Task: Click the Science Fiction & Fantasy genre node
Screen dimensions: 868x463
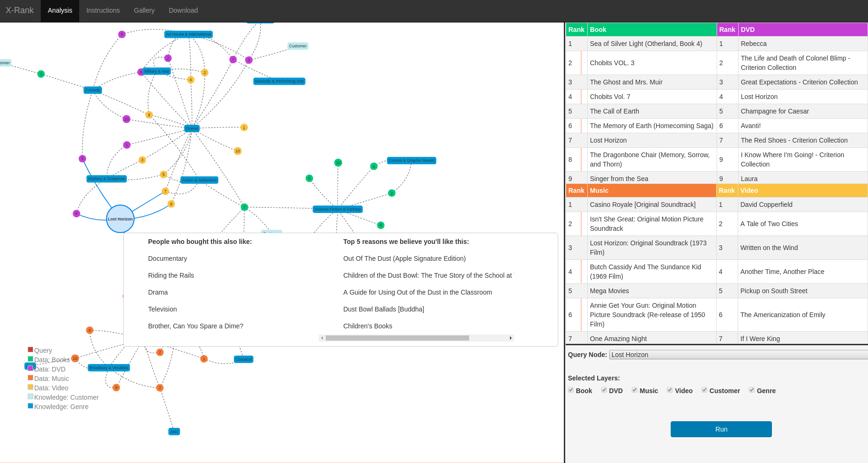Action: [x=337, y=209]
